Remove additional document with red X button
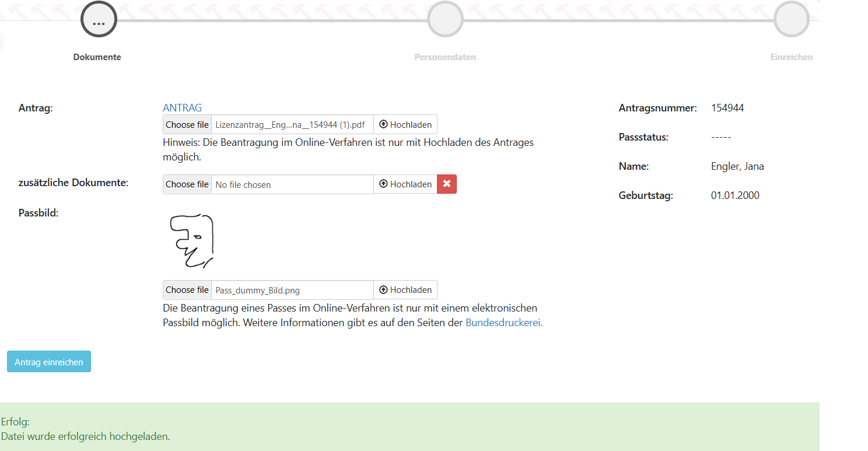The height and width of the screenshot is (451, 868). (x=447, y=184)
